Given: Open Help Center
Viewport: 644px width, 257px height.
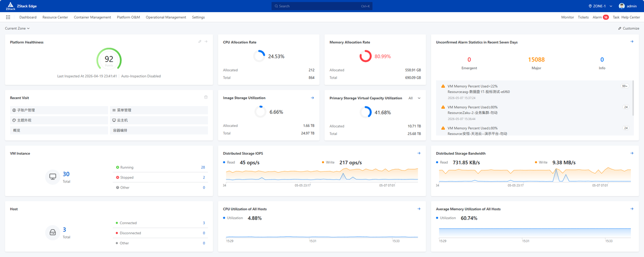Looking at the screenshot, I should pyautogui.click(x=630, y=17).
